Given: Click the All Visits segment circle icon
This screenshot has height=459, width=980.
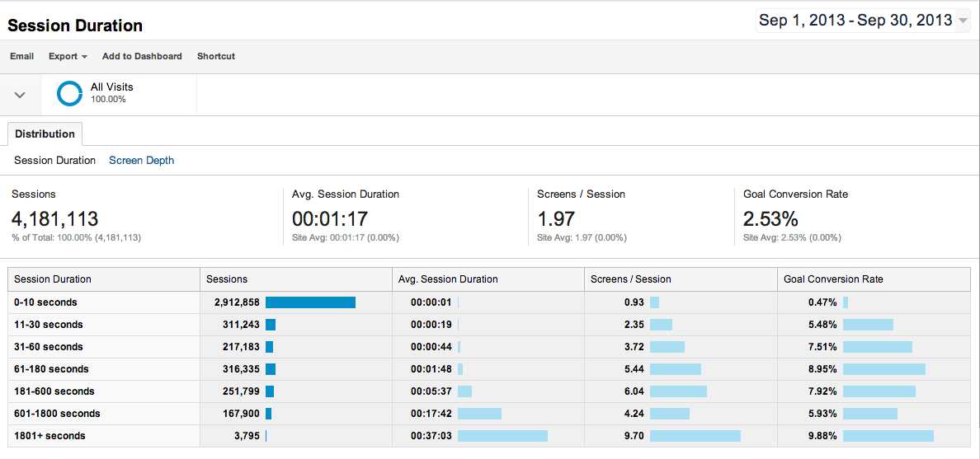Looking at the screenshot, I should [69, 93].
